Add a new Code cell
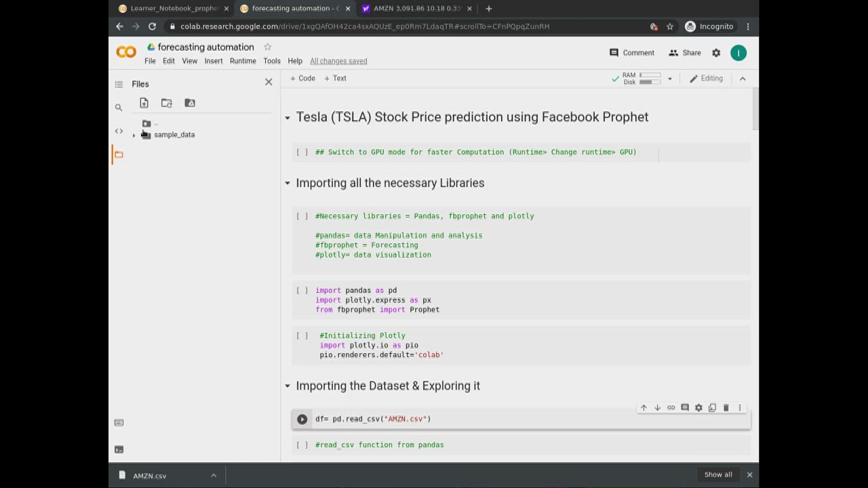The width and height of the screenshot is (868, 488). click(302, 78)
